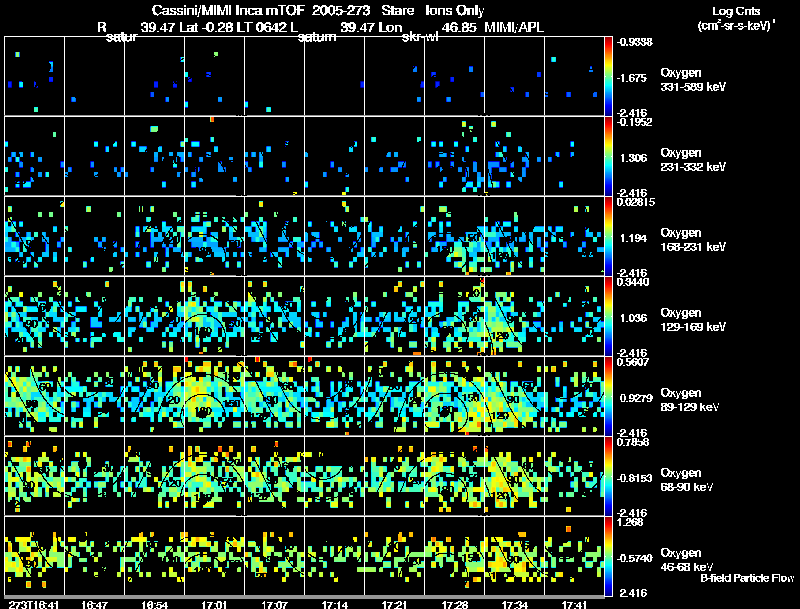Select the 16:54 time axis label
The width and height of the screenshot is (800, 609).
point(155,604)
